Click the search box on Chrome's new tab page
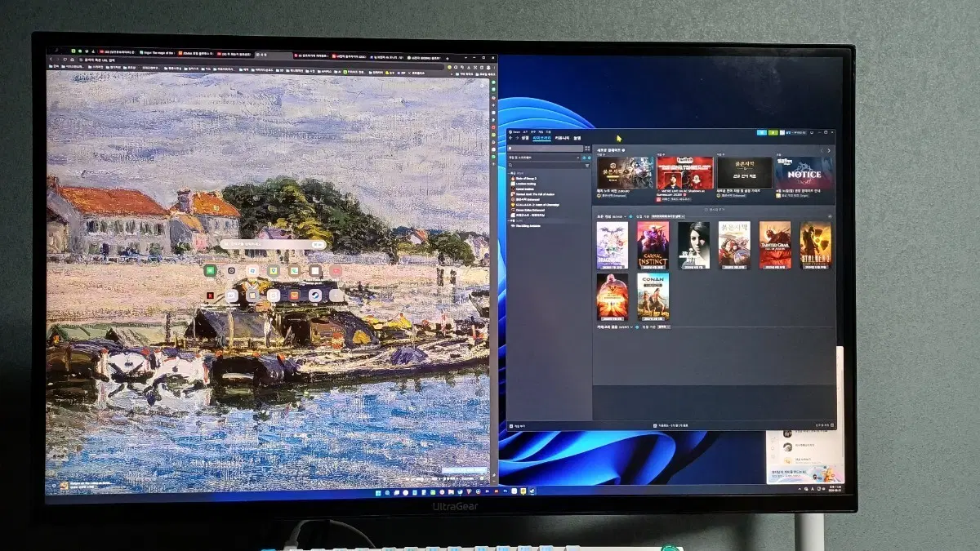The height and width of the screenshot is (551, 980). (274, 244)
